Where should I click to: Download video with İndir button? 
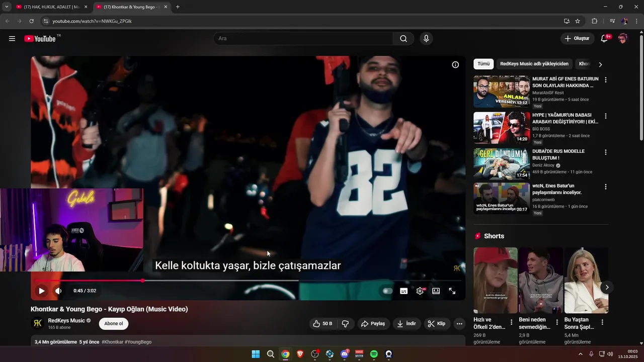pos(407,324)
